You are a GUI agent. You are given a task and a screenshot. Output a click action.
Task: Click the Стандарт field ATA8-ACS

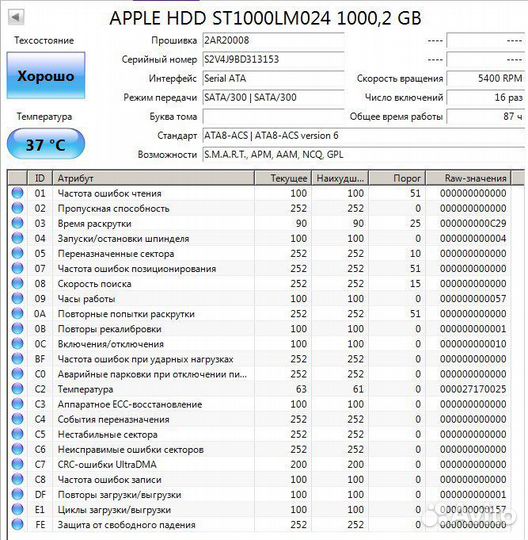363,135
